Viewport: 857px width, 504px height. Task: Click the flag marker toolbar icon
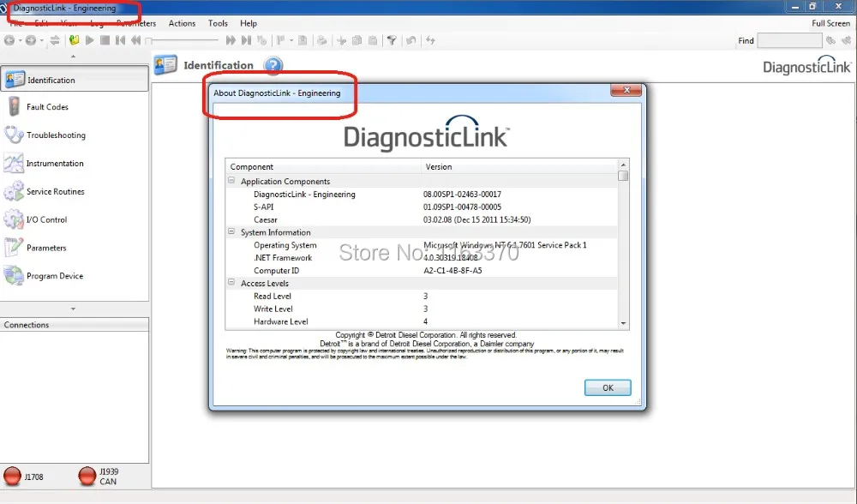[280, 40]
